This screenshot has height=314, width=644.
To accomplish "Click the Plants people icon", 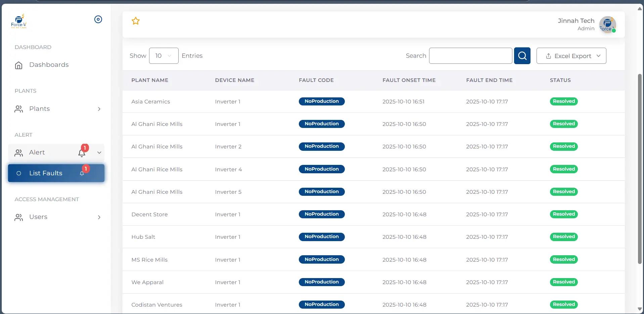I will pos(19,109).
